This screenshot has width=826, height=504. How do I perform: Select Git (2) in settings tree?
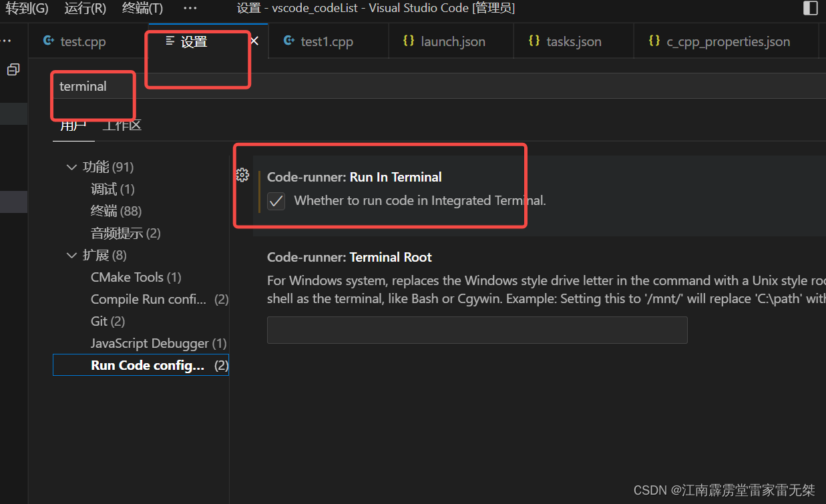tap(108, 321)
